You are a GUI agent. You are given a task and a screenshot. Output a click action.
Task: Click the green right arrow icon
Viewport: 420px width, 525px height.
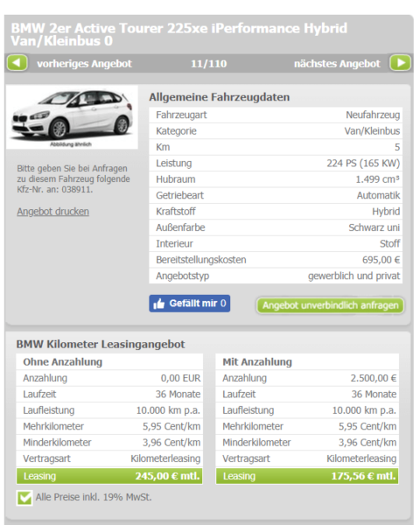[x=400, y=63]
